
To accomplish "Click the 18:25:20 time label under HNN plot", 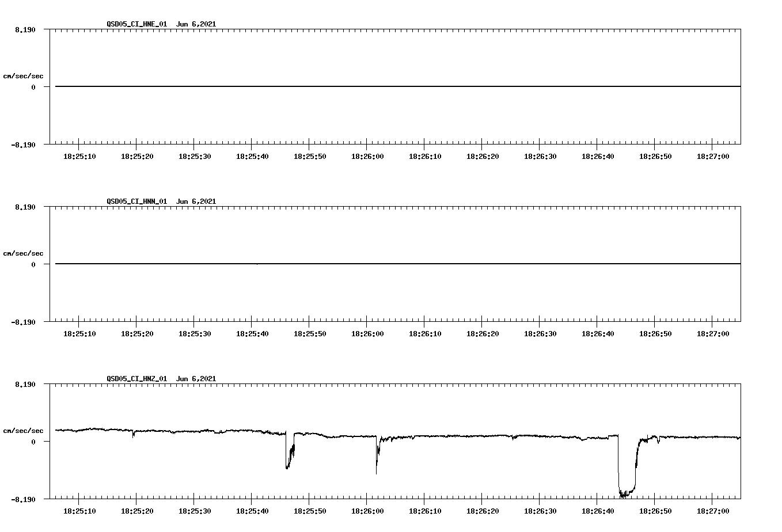I will click(137, 333).
